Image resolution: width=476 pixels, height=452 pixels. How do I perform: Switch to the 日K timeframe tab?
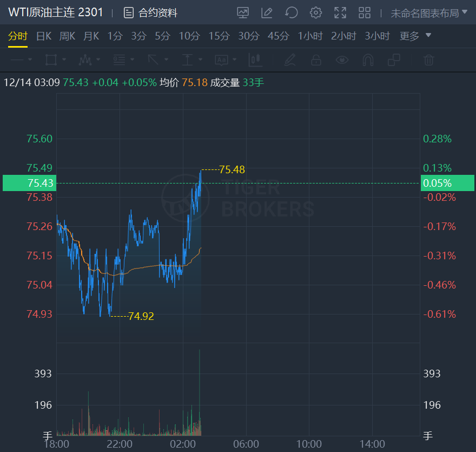[43, 36]
